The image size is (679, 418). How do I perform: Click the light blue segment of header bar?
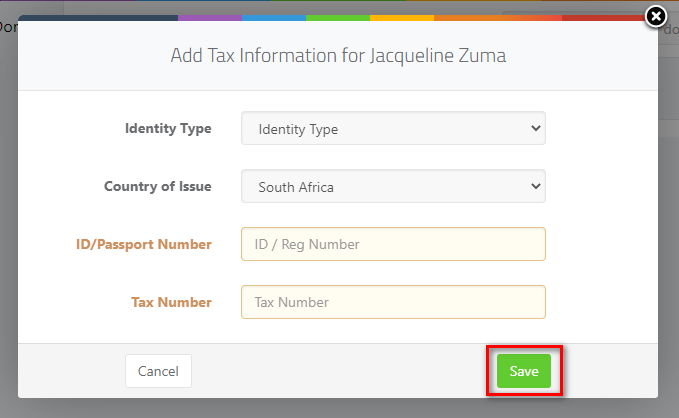(x=274, y=18)
